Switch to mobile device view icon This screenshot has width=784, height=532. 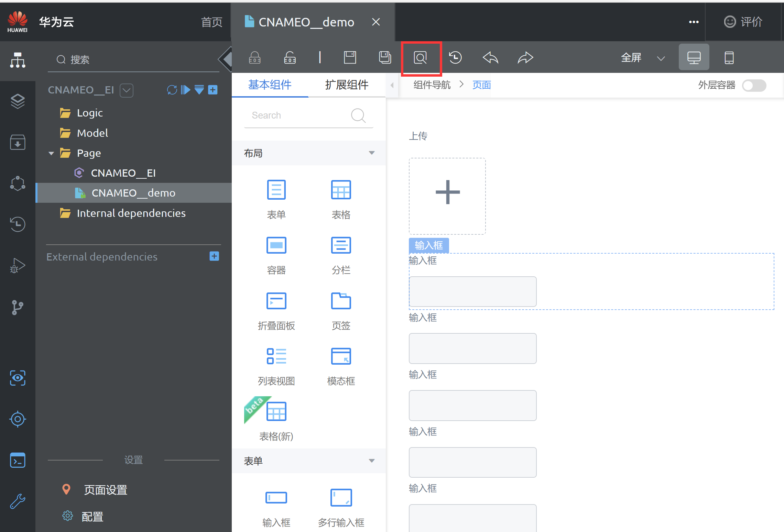pyautogui.click(x=729, y=57)
